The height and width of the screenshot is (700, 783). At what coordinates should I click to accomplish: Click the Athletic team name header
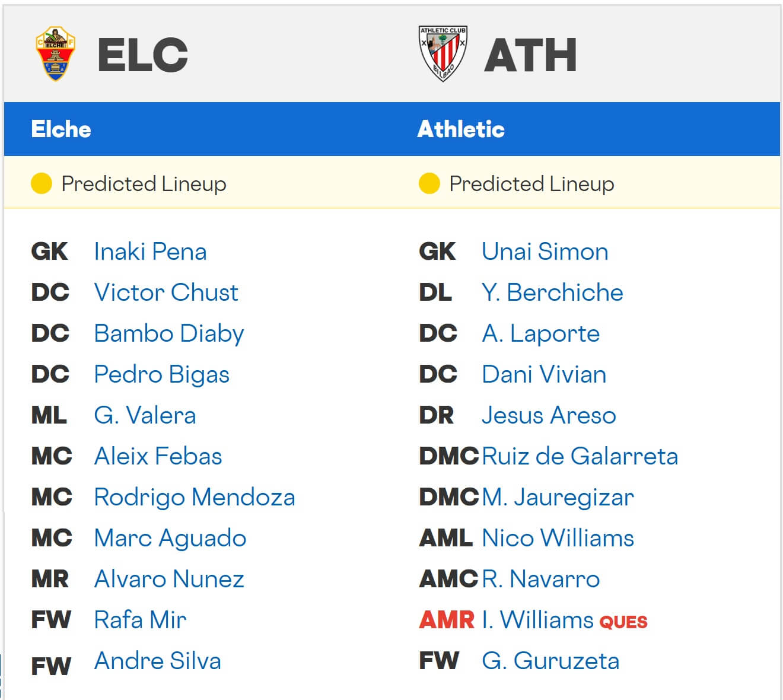tap(461, 129)
